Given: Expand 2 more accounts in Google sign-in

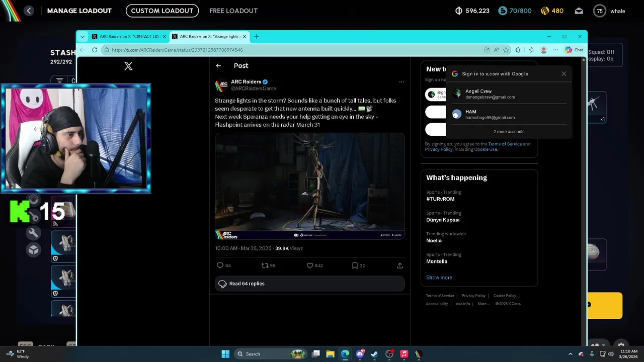Looking at the screenshot, I should coord(509,132).
